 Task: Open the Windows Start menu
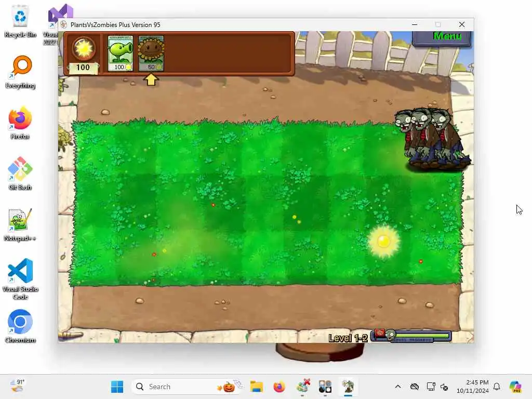pyautogui.click(x=117, y=387)
